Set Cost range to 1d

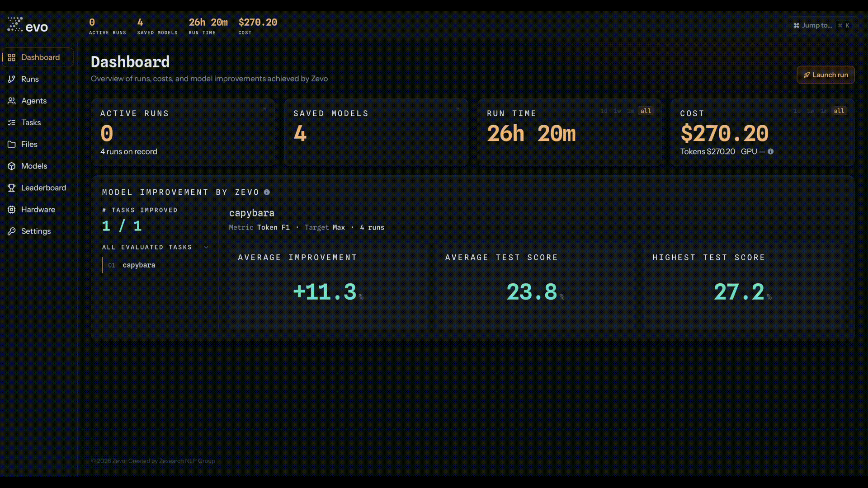click(x=797, y=111)
